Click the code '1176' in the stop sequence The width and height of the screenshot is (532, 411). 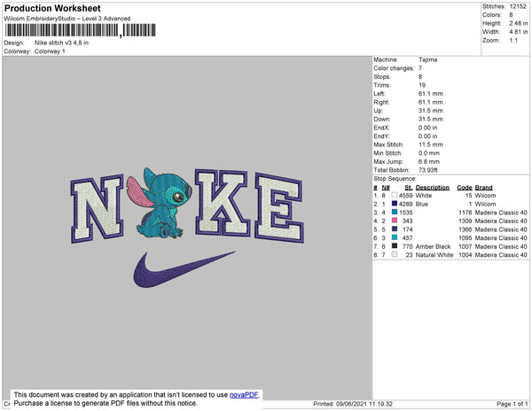pyautogui.click(x=465, y=213)
